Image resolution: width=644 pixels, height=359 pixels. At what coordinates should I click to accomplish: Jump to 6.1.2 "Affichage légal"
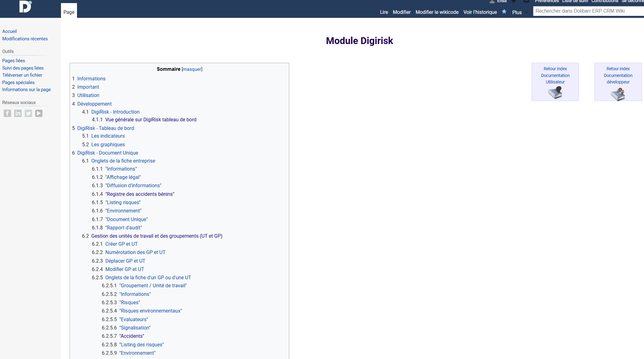123,177
